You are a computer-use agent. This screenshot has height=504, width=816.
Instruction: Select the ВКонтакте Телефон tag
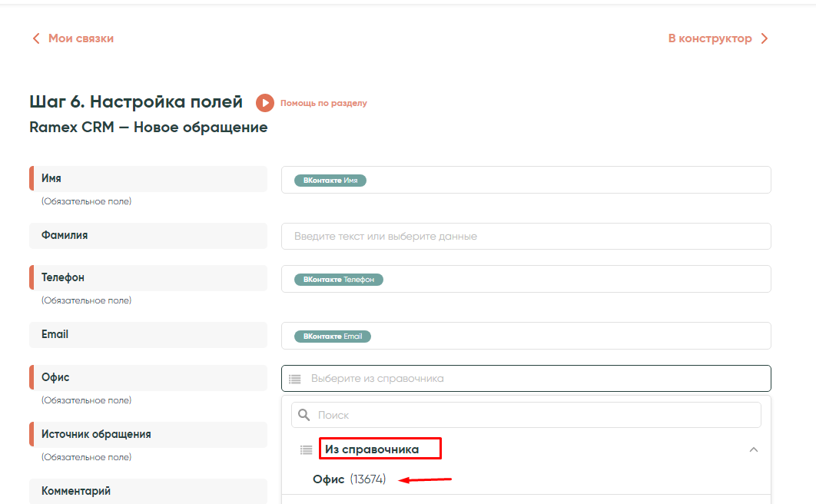click(x=338, y=280)
